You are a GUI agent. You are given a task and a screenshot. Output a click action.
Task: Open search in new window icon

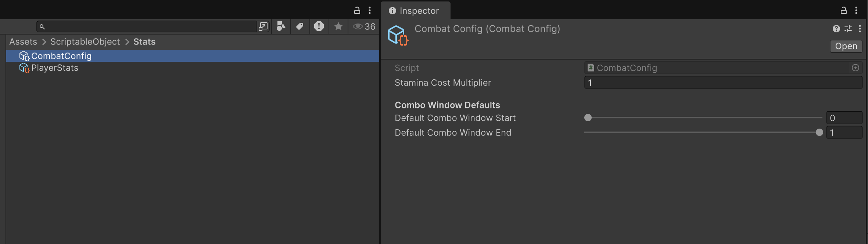tap(263, 26)
